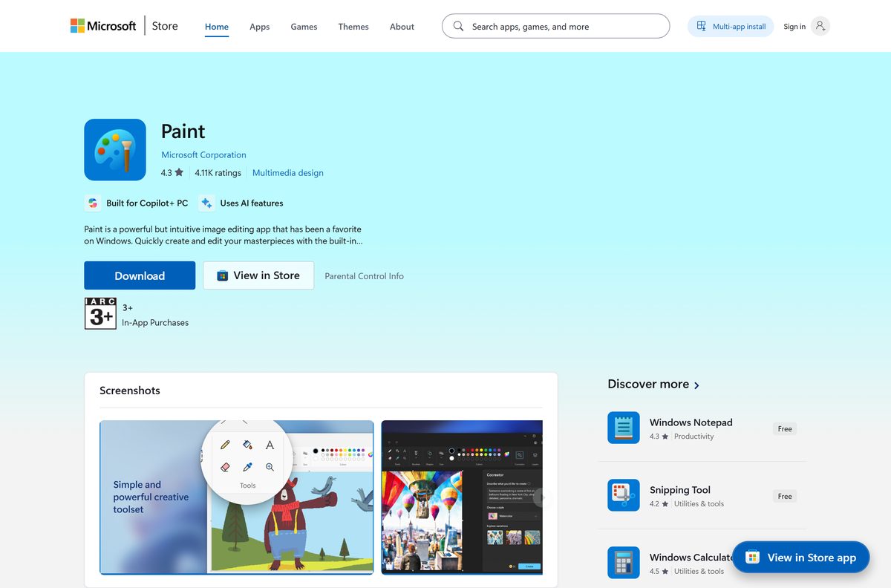
Task: Expand Discover more with the chevron
Action: 696,385
